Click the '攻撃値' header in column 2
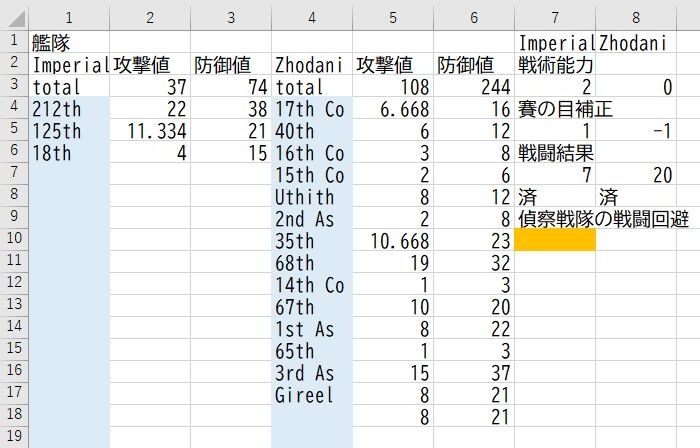 150,64
